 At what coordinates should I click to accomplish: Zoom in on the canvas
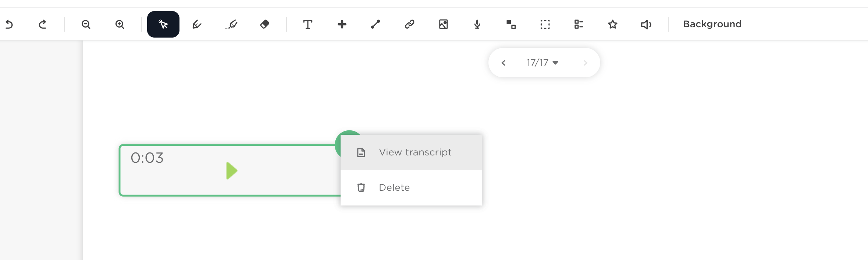(120, 24)
